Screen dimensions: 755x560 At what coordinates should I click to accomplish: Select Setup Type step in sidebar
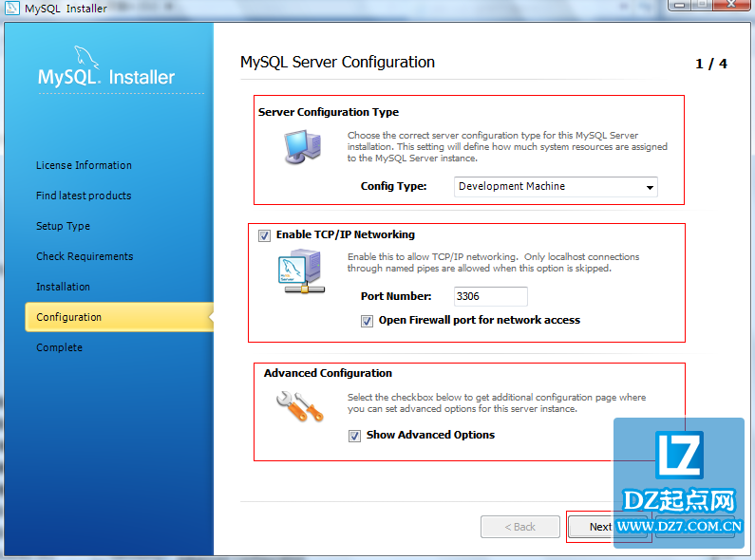pos(63,226)
